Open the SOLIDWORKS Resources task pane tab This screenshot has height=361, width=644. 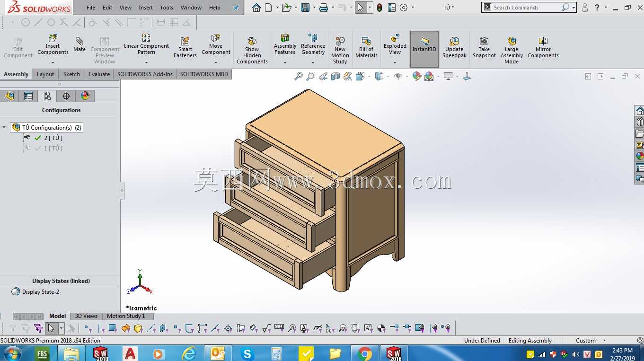click(x=640, y=111)
